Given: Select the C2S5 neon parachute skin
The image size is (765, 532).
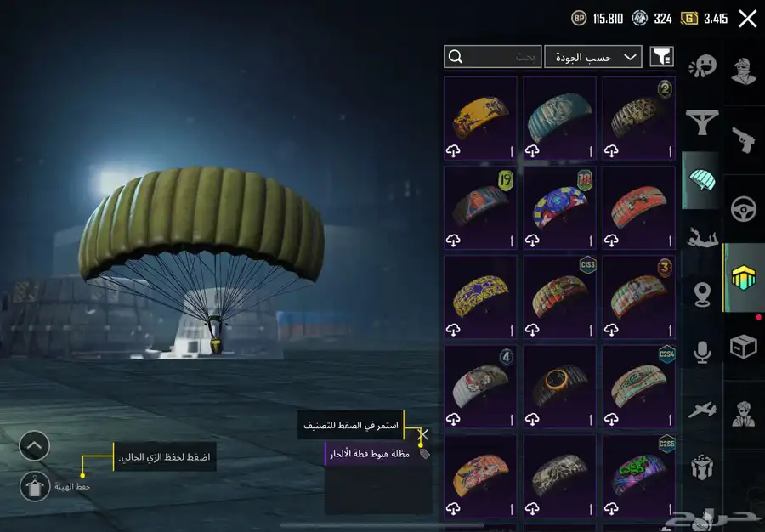Looking at the screenshot, I should [638, 477].
